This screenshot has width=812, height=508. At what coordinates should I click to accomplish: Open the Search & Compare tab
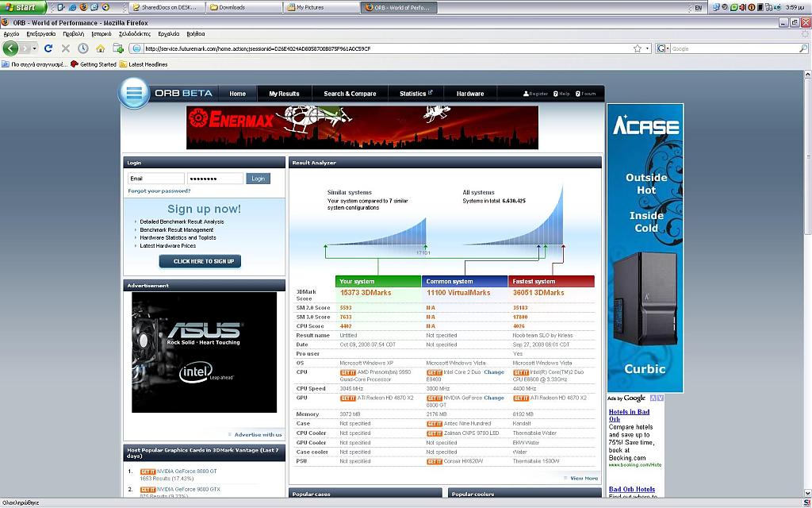coord(350,94)
